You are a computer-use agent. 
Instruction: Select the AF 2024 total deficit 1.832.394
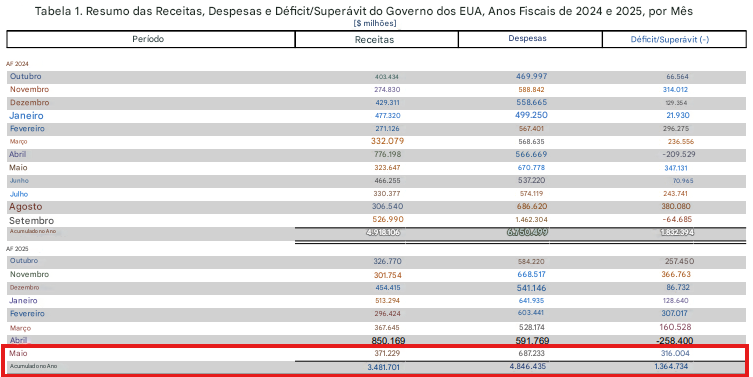[x=677, y=232]
